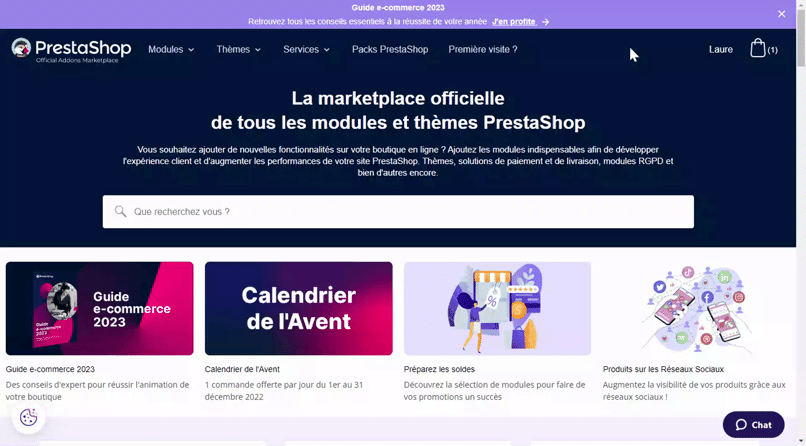The width and height of the screenshot is (806, 446).
Task: Open the Préparez les soldes illustration
Action: click(x=498, y=308)
